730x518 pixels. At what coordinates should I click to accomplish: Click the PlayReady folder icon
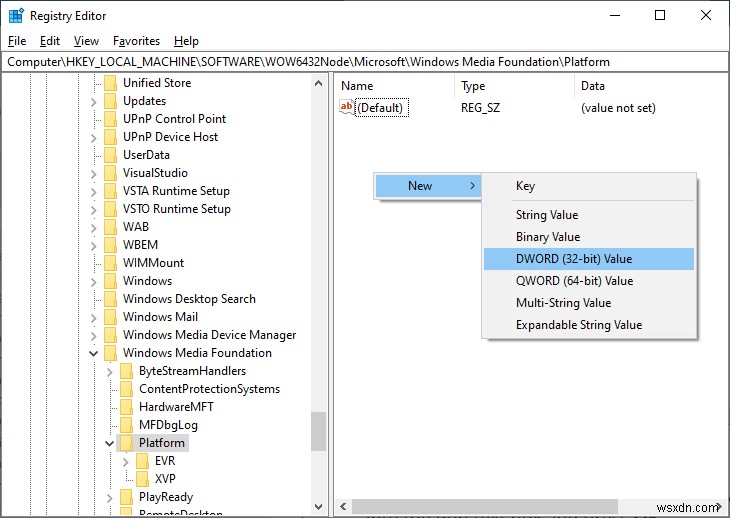[x=126, y=497]
